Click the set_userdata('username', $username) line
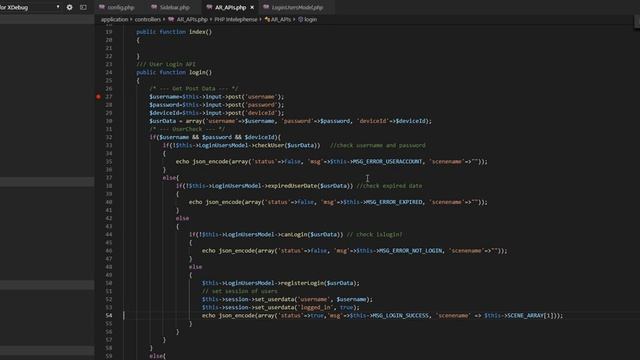Screen dimensions: 640x360 point(287,299)
